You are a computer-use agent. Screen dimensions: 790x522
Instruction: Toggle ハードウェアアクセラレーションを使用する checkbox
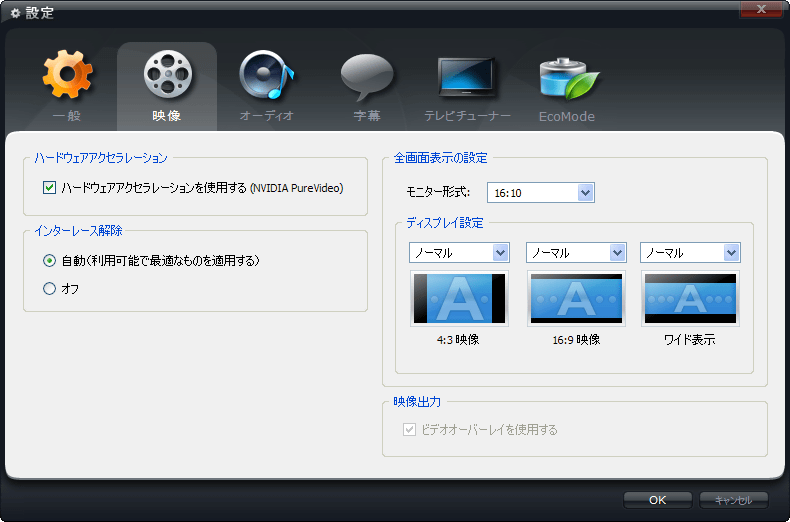(49, 188)
